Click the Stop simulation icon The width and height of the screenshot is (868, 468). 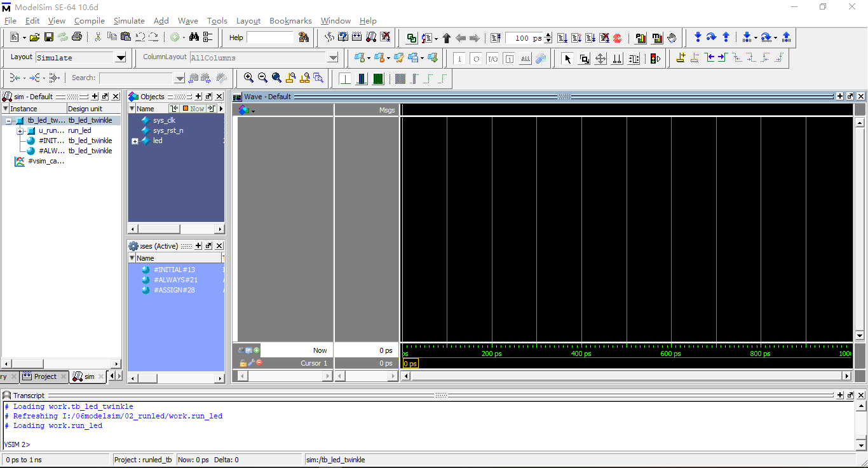[x=617, y=38]
